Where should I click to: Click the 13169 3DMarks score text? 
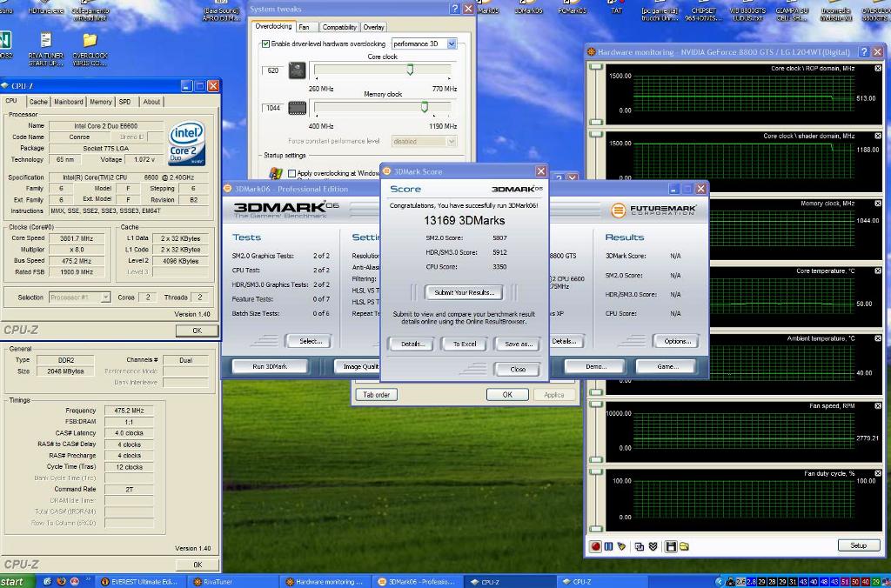click(465, 220)
